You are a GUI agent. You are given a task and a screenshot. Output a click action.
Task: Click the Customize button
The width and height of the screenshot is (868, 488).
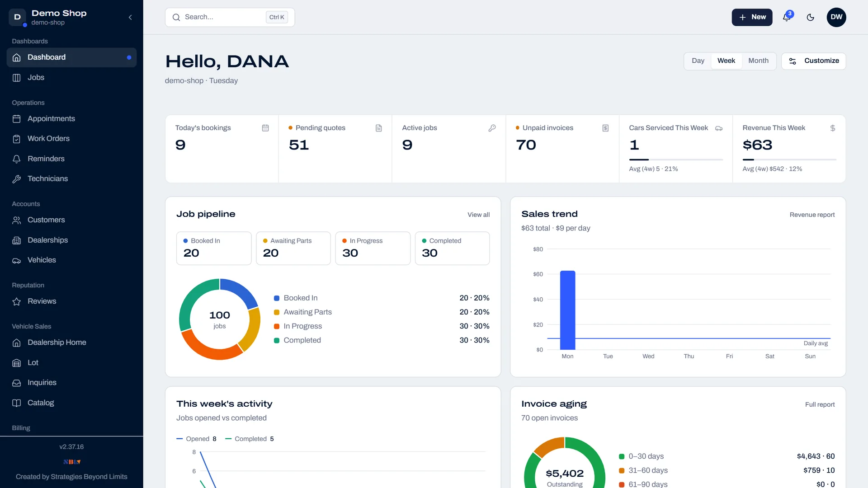(814, 61)
